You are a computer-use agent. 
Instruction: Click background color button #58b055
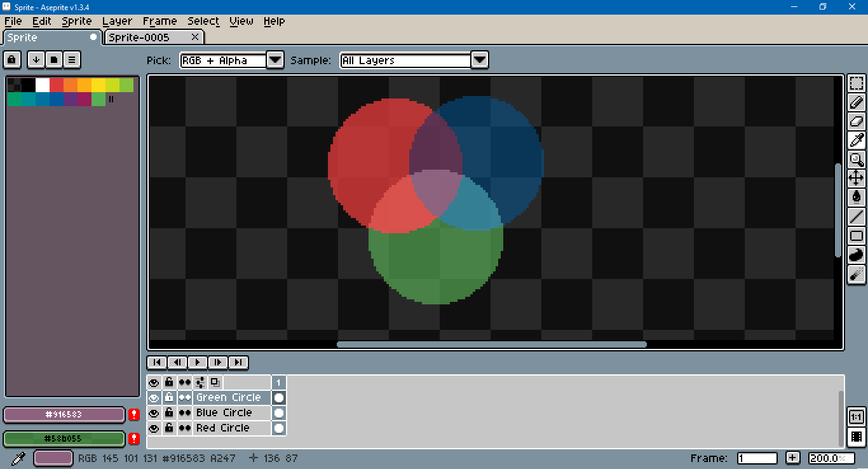tap(64, 438)
